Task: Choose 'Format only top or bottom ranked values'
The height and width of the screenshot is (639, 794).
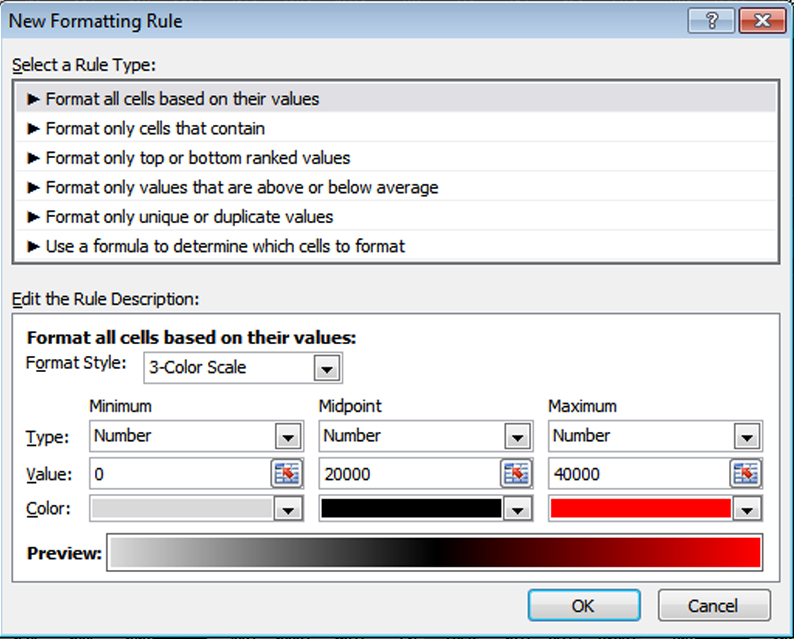Action: (x=198, y=158)
